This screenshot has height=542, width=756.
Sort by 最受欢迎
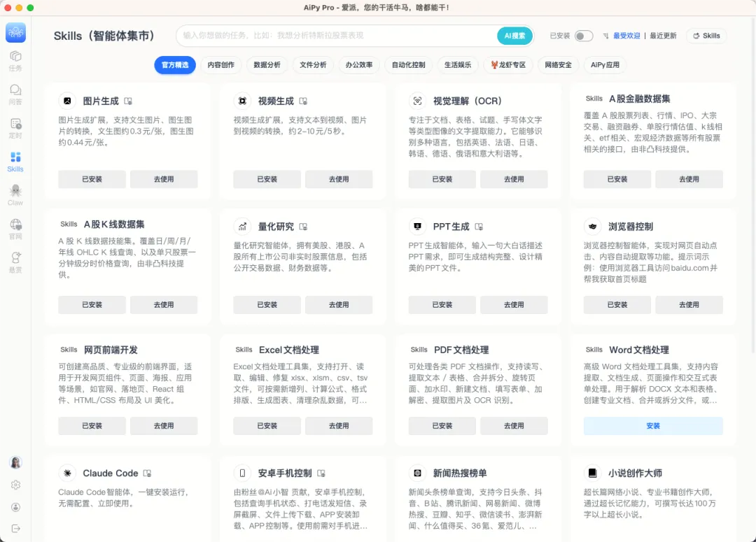pos(626,36)
